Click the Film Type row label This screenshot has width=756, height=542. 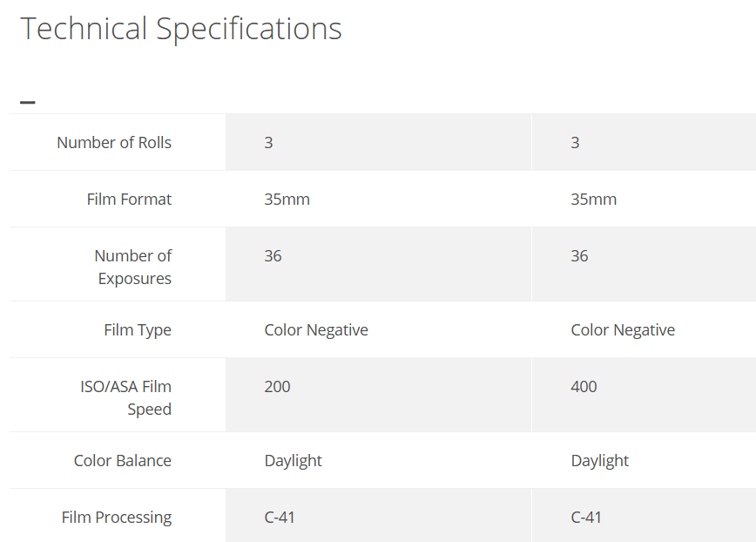click(138, 329)
